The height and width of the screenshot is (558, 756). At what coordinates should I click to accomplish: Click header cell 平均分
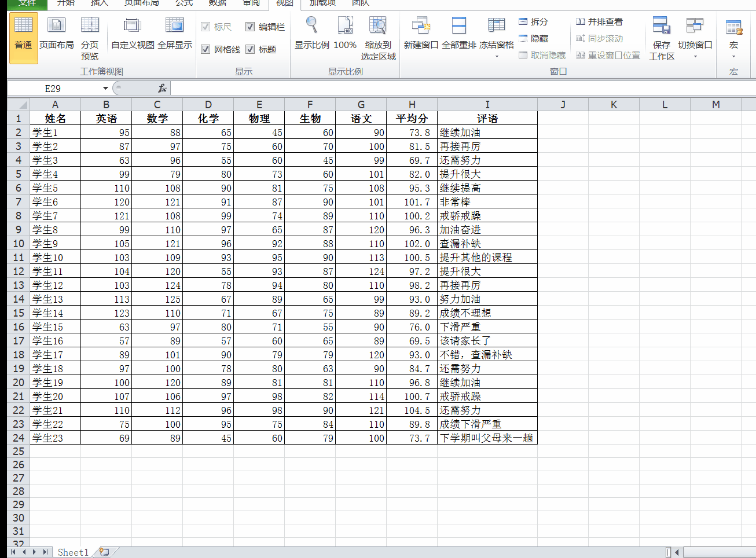(x=412, y=119)
